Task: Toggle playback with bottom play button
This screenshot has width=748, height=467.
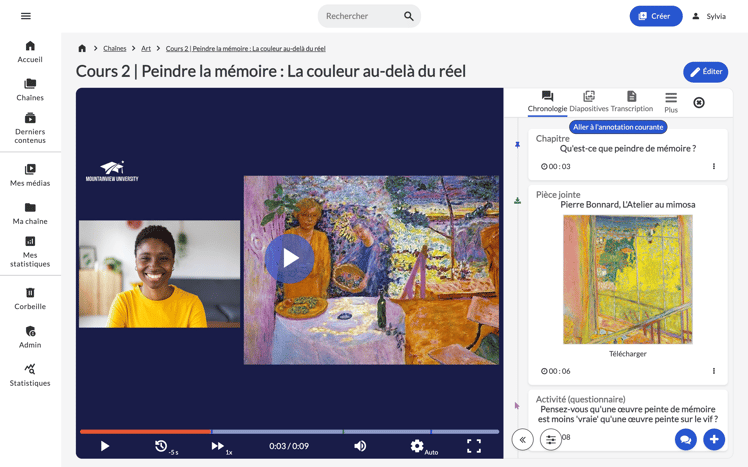Action: click(105, 446)
